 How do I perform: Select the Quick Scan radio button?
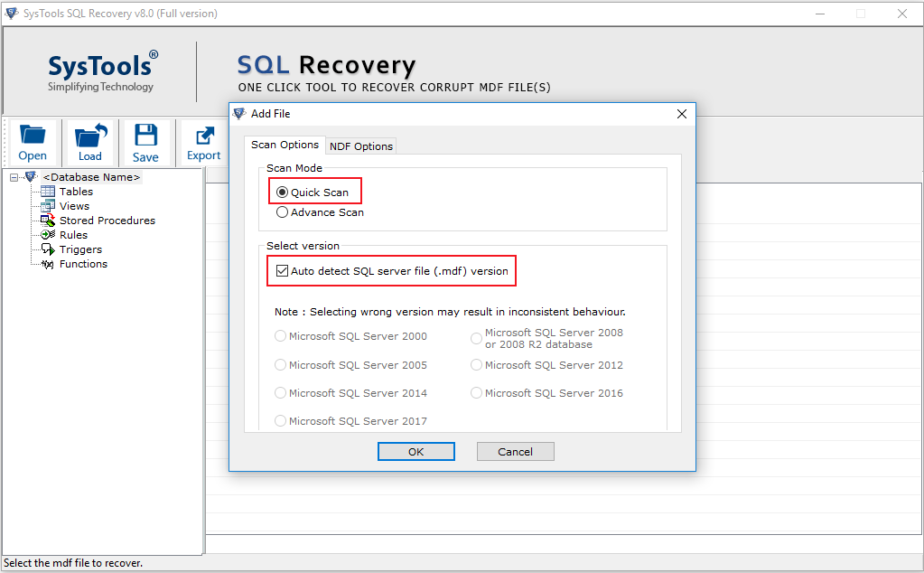click(283, 193)
